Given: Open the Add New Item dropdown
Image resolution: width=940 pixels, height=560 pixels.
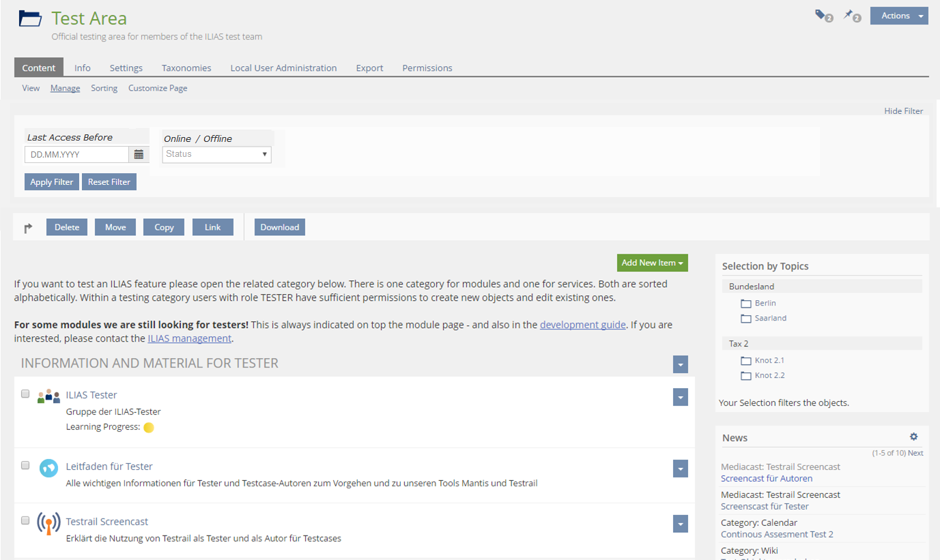Looking at the screenshot, I should [x=652, y=263].
